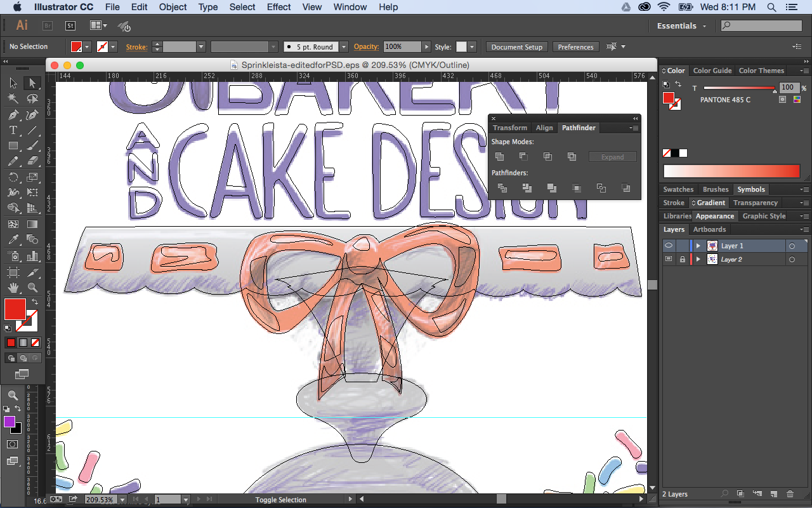812x508 pixels.
Task: Select the Gradient tool in toolbar
Action: (x=32, y=224)
